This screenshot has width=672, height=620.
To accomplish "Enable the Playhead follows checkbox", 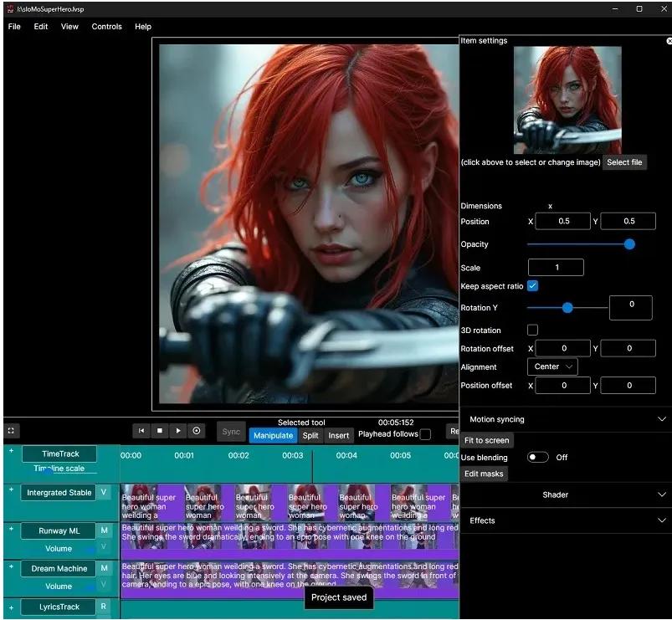I will [x=425, y=435].
